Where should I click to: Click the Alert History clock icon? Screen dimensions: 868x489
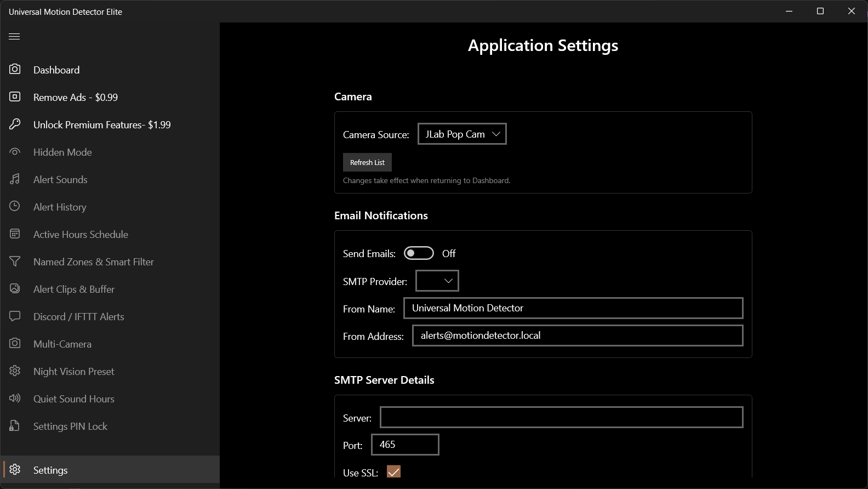[x=15, y=206]
